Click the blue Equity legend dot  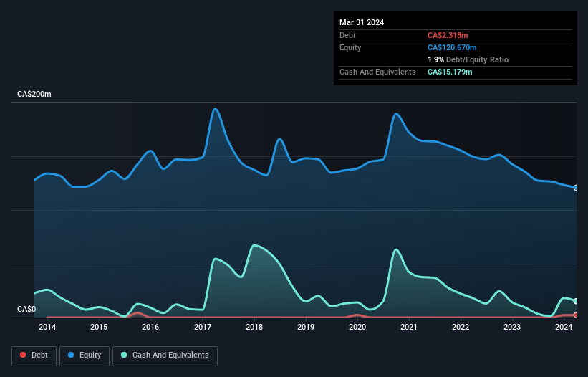71,355
